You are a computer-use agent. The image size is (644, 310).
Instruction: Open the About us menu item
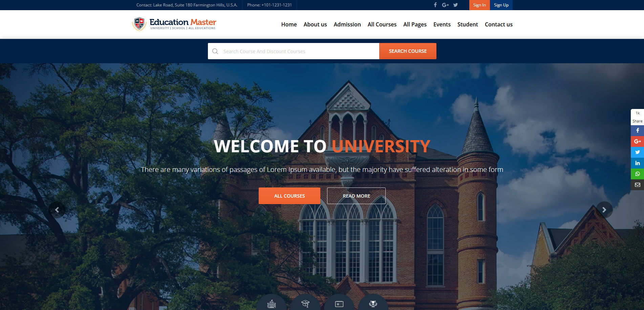point(315,24)
